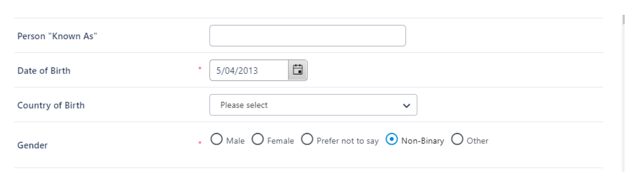
Task: Click the Country of Birth dropdown chevron
Action: pos(406,105)
